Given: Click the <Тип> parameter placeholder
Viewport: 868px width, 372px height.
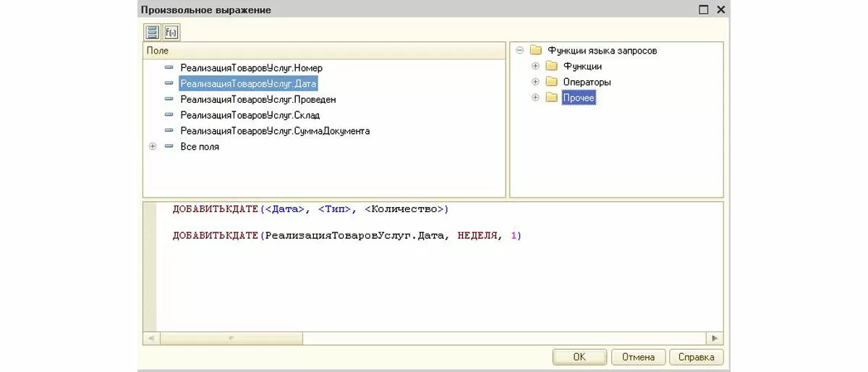Looking at the screenshot, I should (335, 209).
